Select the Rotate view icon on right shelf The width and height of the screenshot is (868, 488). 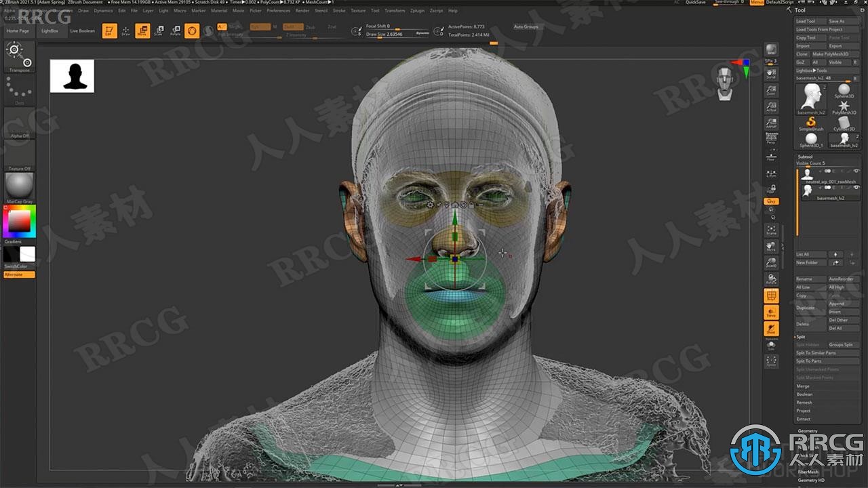(771, 279)
